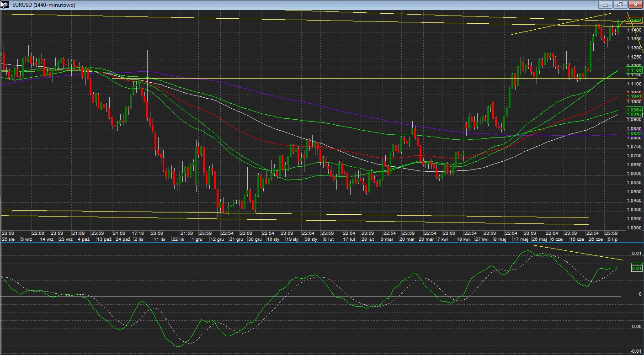Click the 24 paź date label
Viewport: 644px width, 355px height.
pyautogui.click(x=123, y=239)
